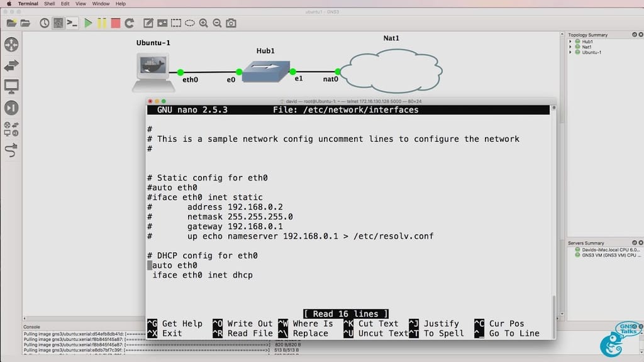Toggle the Show interface labels button
644x362 pixels.
click(x=58, y=23)
